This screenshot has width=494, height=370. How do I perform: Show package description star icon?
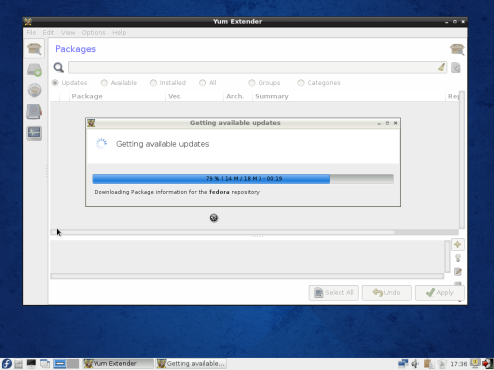458,244
